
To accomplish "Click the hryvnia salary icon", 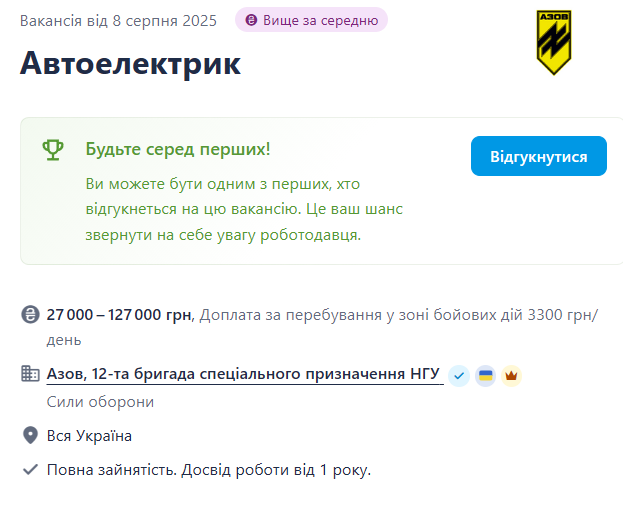I will click(30, 315).
